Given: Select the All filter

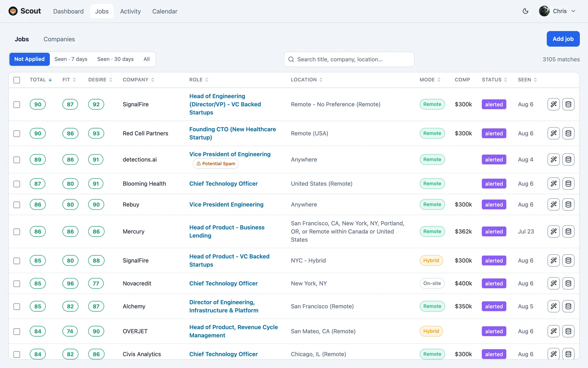Looking at the screenshot, I should point(146,59).
